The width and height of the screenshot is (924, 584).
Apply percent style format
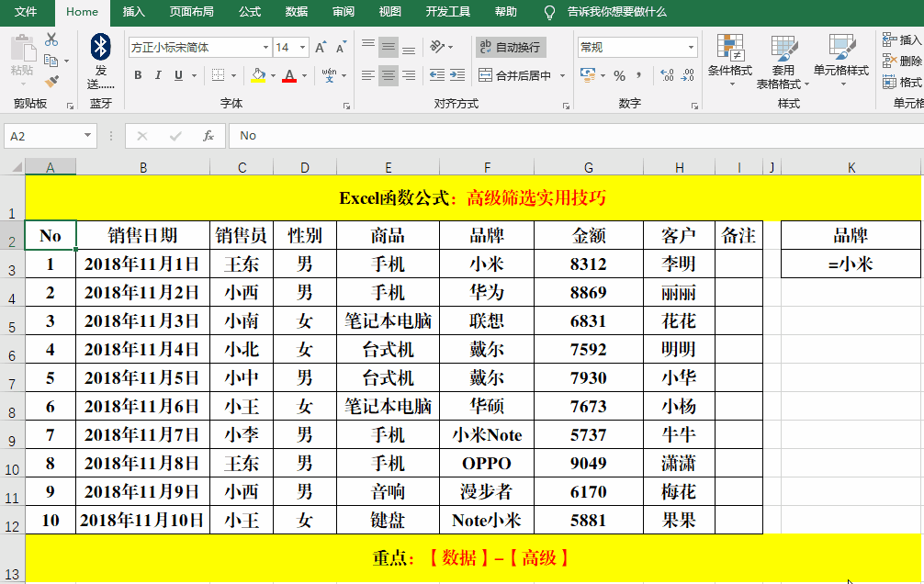(x=619, y=75)
